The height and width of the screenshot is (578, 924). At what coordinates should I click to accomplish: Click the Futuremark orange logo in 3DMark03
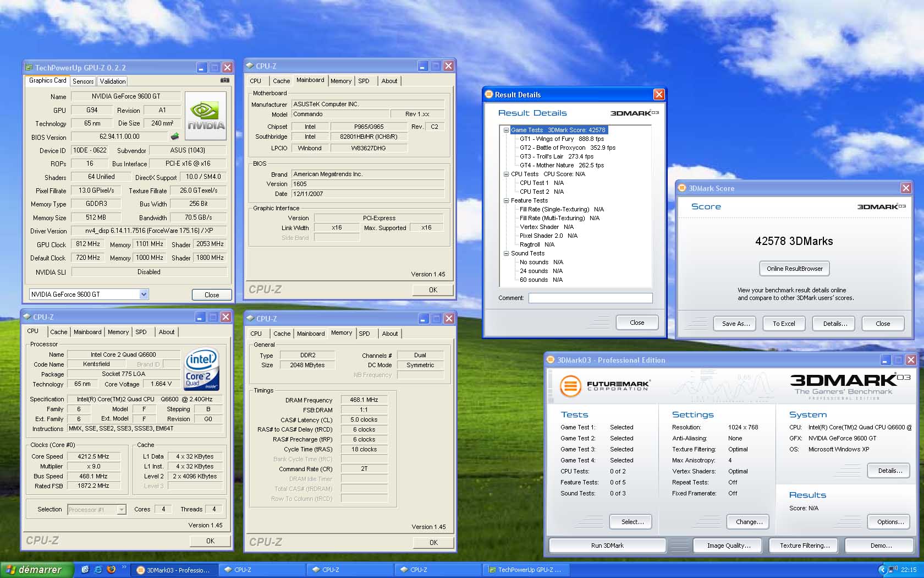coord(570,385)
